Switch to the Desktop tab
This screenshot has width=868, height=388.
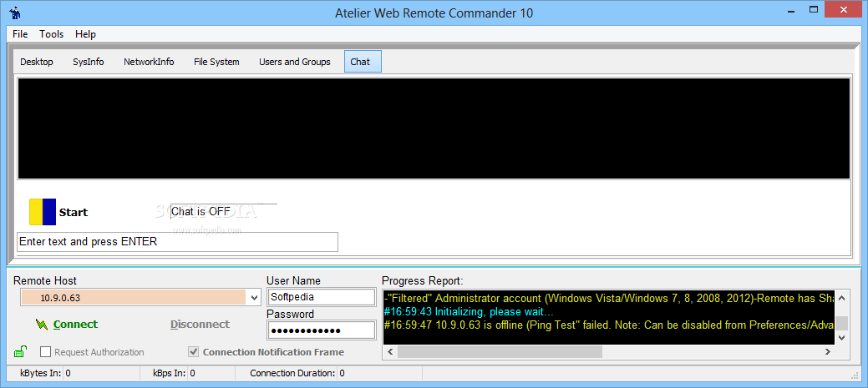coord(37,62)
